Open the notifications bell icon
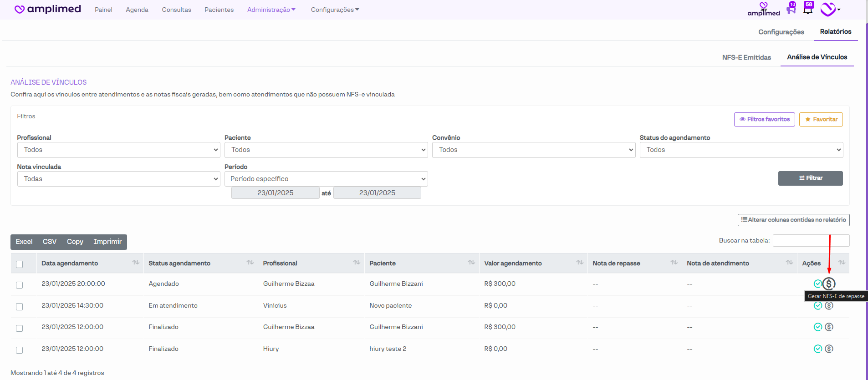 (x=808, y=8)
